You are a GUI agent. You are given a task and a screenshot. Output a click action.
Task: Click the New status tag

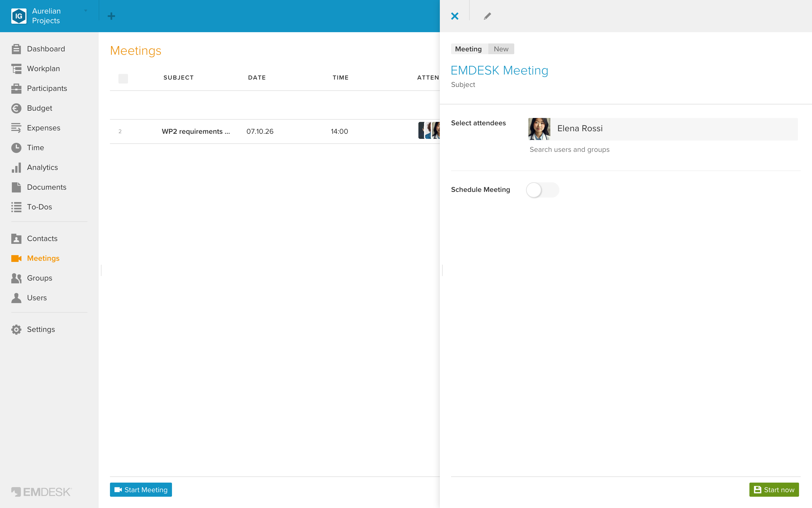click(501, 49)
